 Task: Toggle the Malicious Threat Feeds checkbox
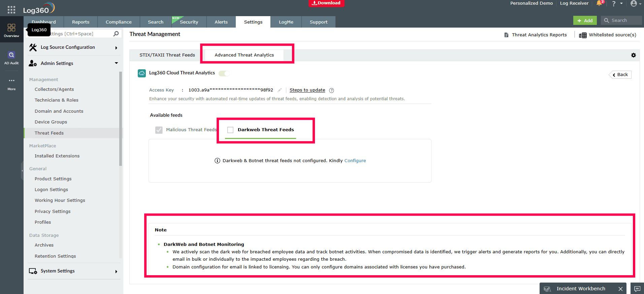159,130
